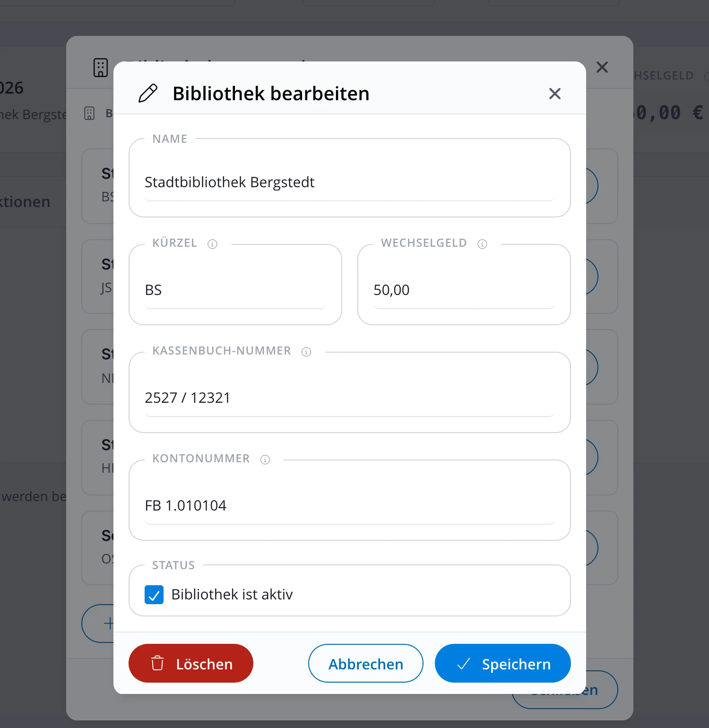Image resolution: width=709 pixels, height=728 pixels.
Task: Edit the Name field Stadtbibliothek Bergstedt
Action: click(x=350, y=182)
